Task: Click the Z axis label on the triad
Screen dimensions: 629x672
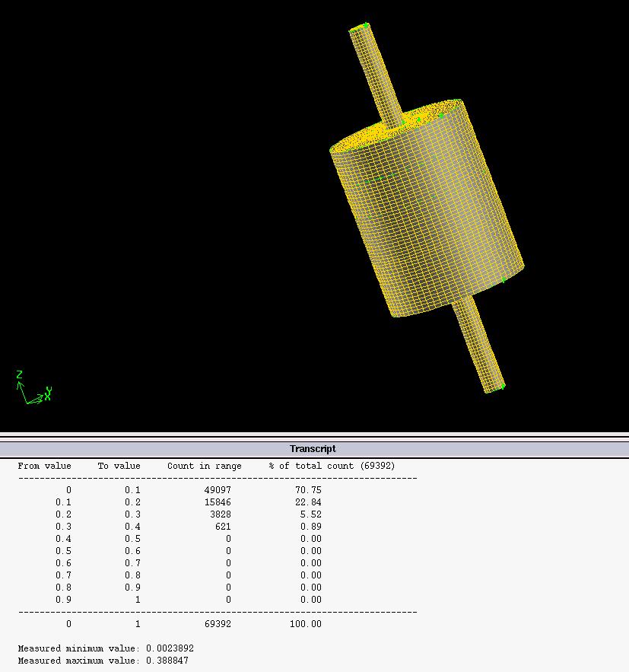Action: pos(19,374)
